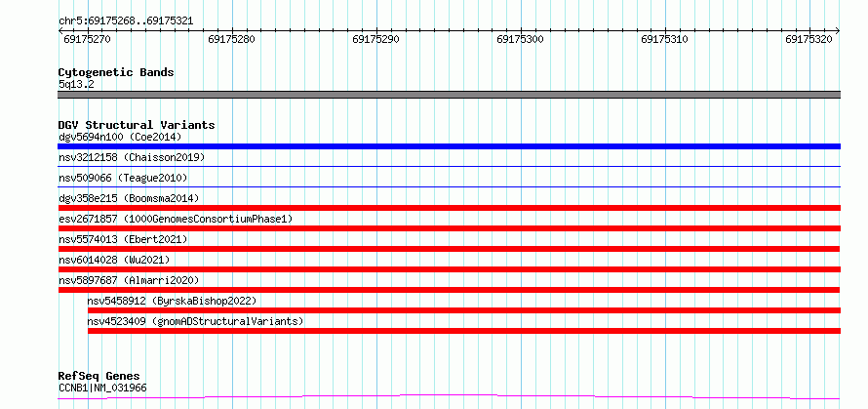The height and width of the screenshot is (409, 868).
Task: Open the nsv3212158 (Chaisson2019) variant label
Action: [x=132, y=157]
